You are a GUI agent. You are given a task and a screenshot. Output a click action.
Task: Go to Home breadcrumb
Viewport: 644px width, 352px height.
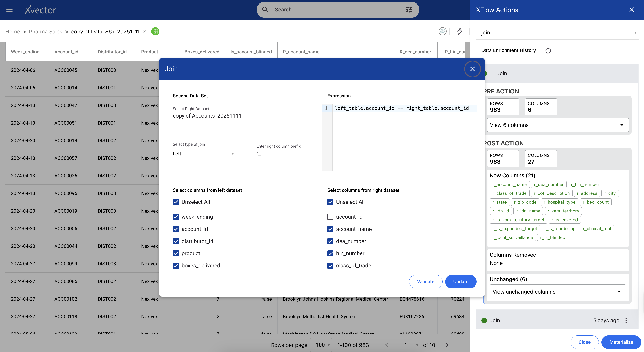tap(12, 31)
